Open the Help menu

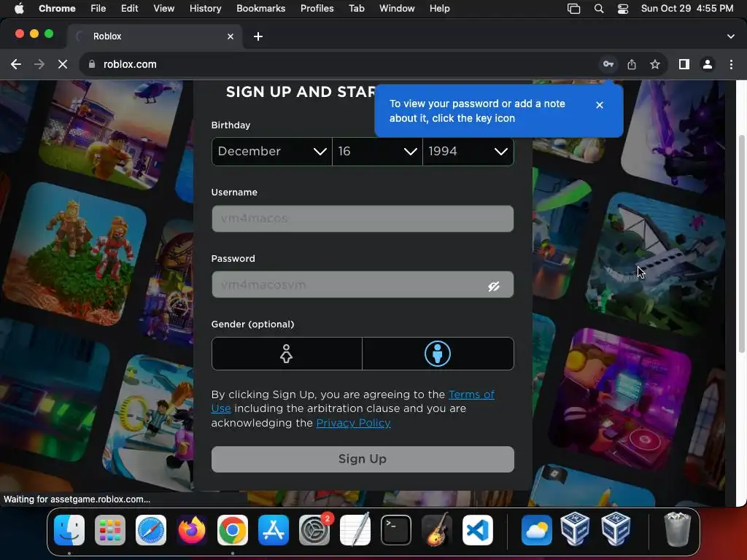coord(439,9)
